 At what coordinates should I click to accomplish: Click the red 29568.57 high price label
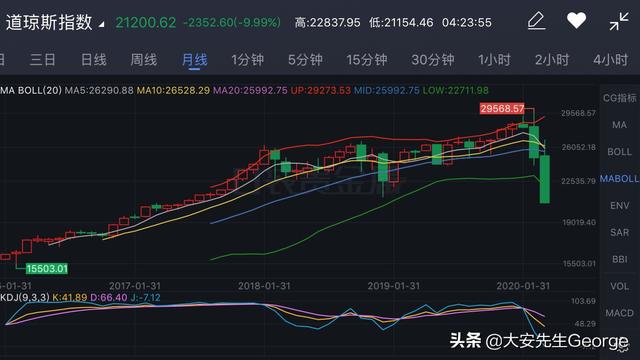[x=502, y=109]
